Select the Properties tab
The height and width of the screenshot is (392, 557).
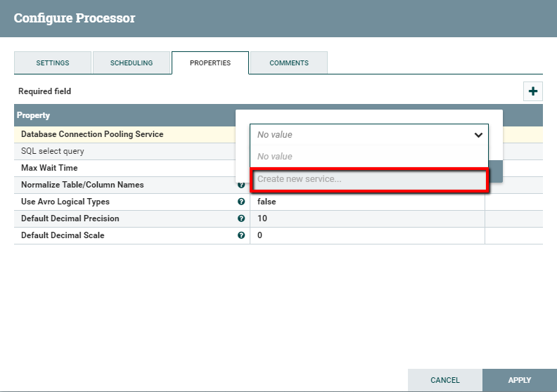[x=210, y=63]
